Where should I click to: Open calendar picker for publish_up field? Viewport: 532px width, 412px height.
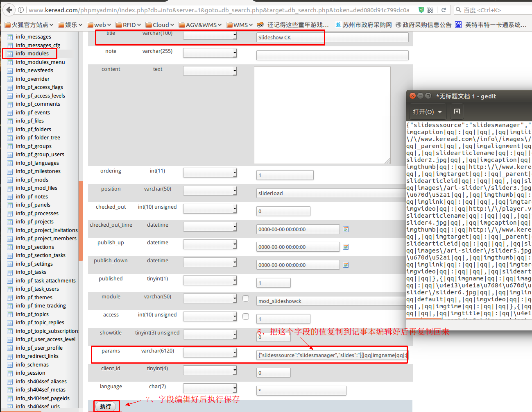coord(346,247)
